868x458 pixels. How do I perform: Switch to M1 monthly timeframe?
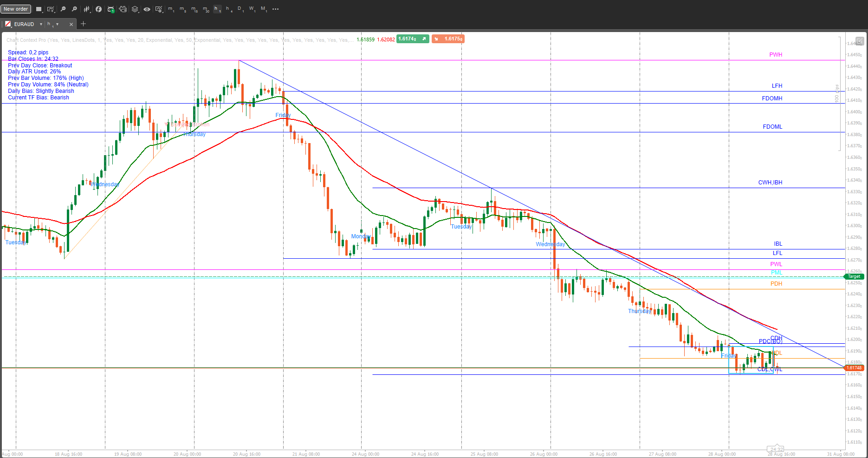click(264, 9)
